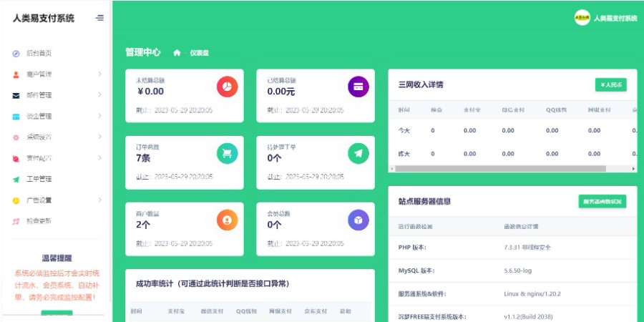The image size is (644, 322).
Task: Click the v1.1.2(Build 2038) version value
Action: click(528, 317)
